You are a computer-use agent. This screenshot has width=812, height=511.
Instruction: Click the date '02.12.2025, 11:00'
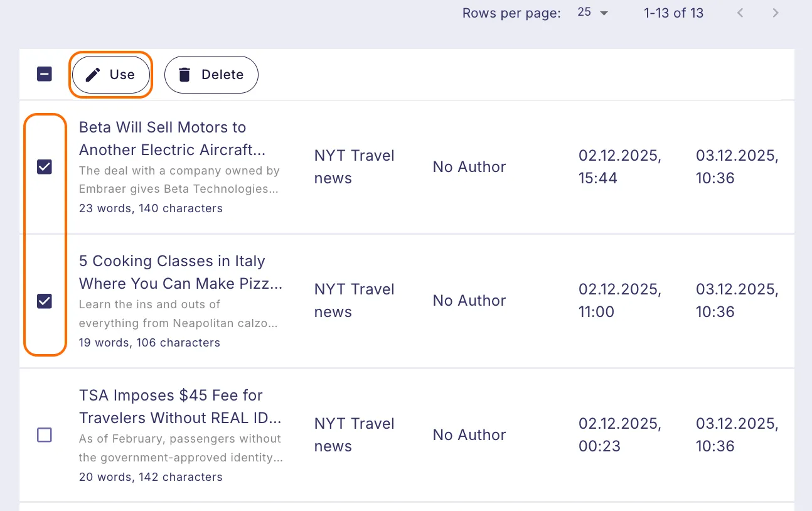click(620, 301)
